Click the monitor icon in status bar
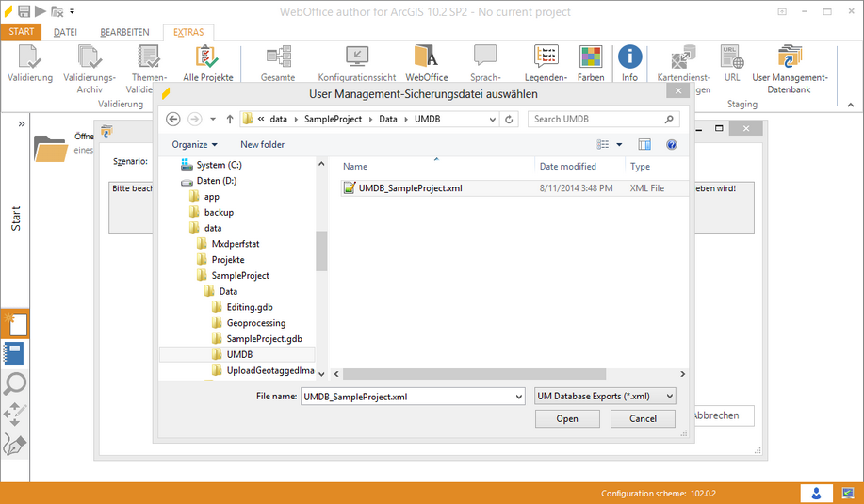864x504 pixels. coord(847,493)
